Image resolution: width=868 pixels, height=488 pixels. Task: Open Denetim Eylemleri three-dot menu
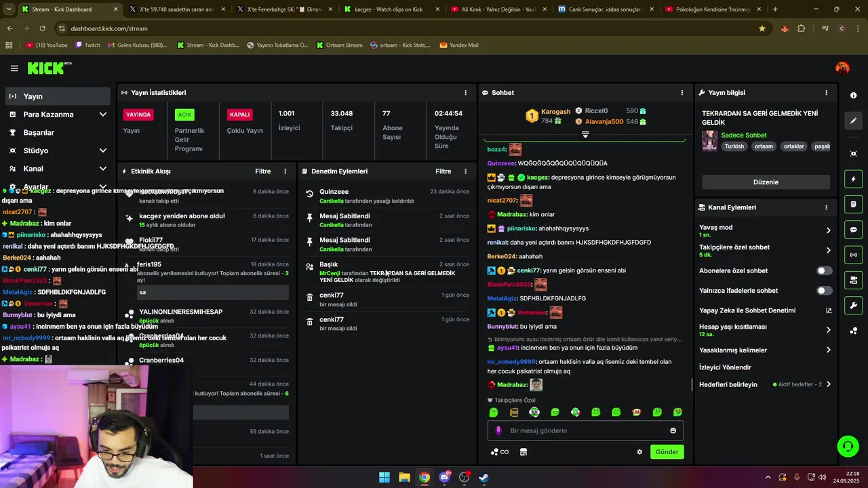(x=465, y=171)
